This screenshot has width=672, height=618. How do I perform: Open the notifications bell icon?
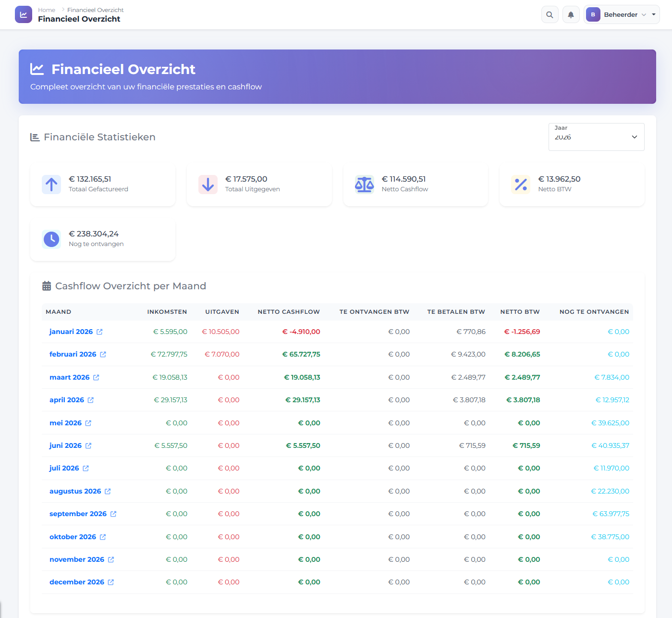(x=571, y=15)
